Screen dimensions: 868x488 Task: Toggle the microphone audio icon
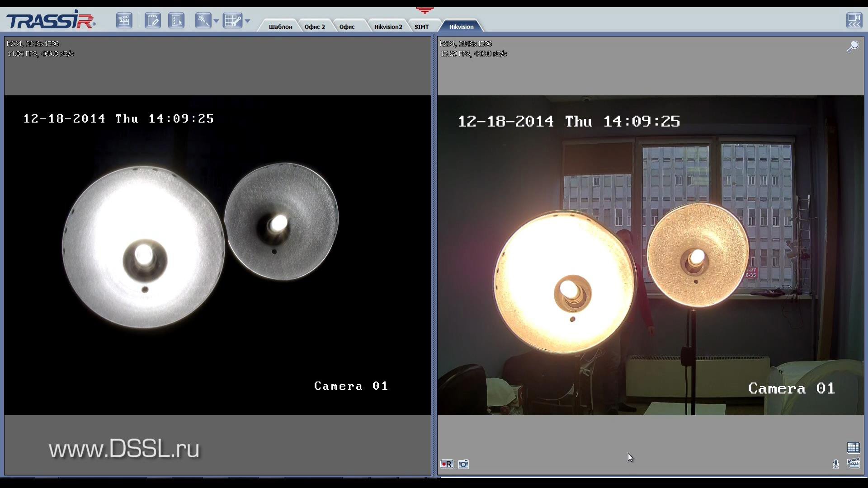[835, 464]
